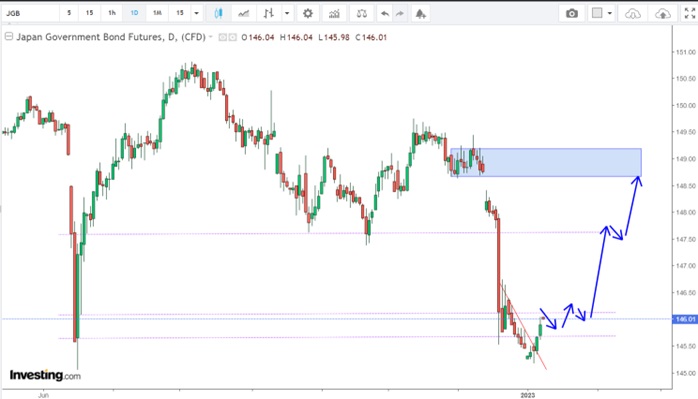
Task: Click the Jun time axis label
Action: click(x=43, y=395)
